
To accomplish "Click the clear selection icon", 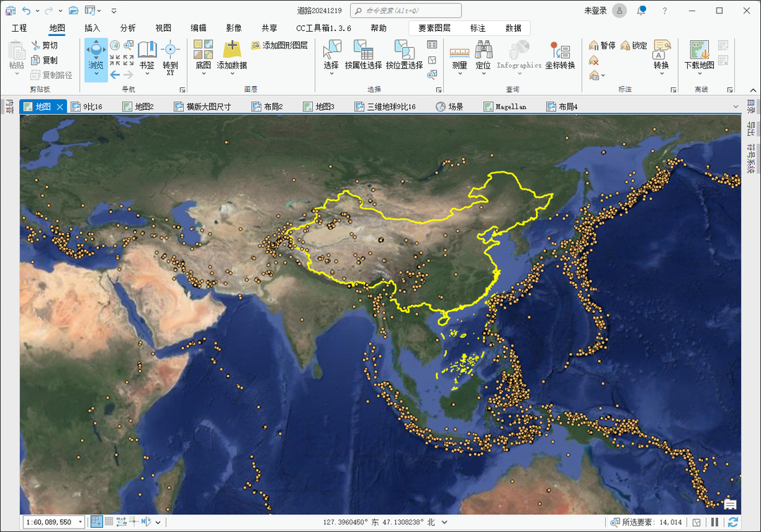I will click(x=432, y=60).
